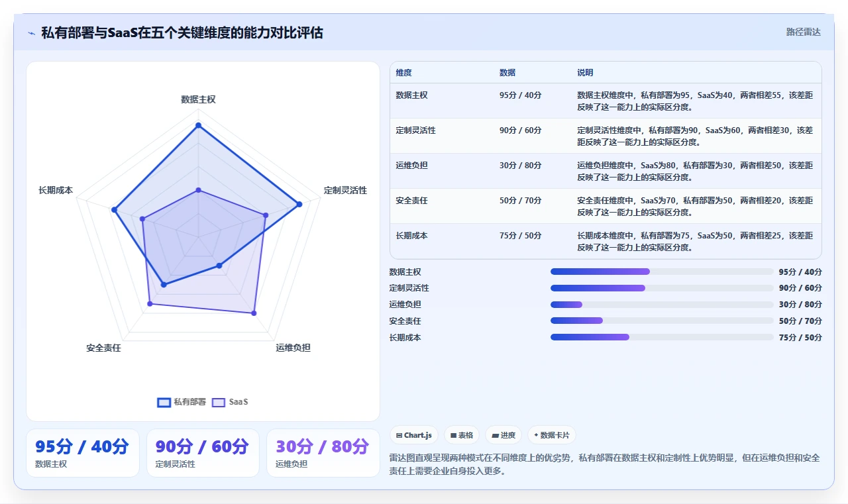The width and height of the screenshot is (848, 504).
Task: Click the 50分 / 70分 value after 安全责任 bar
Action: click(800, 321)
